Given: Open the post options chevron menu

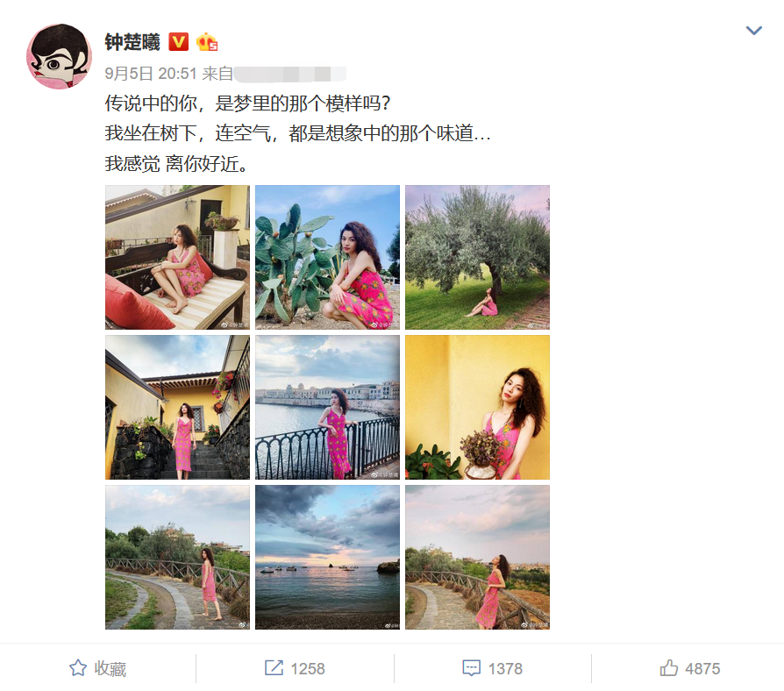Looking at the screenshot, I should (753, 31).
